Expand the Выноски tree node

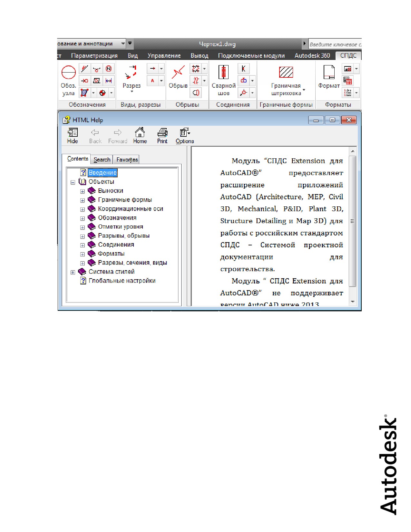[x=83, y=191]
